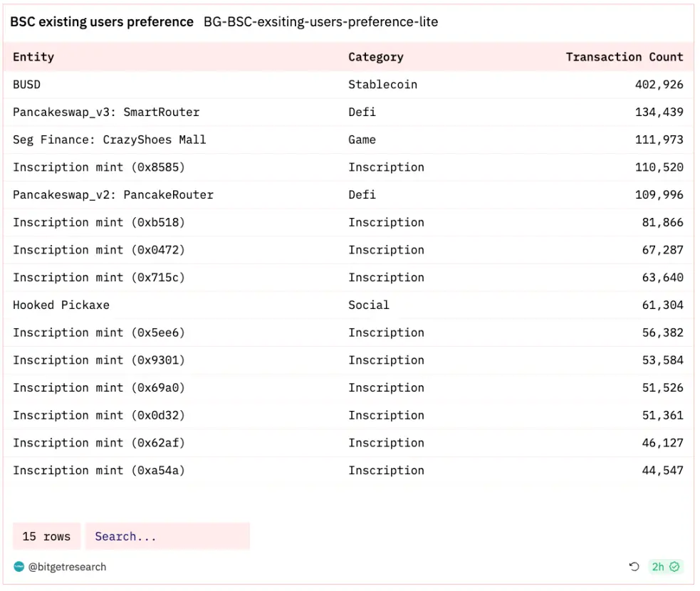Screen dimensions: 700x591
Task: Sort by Transaction Count column header
Action: click(x=624, y=57)
